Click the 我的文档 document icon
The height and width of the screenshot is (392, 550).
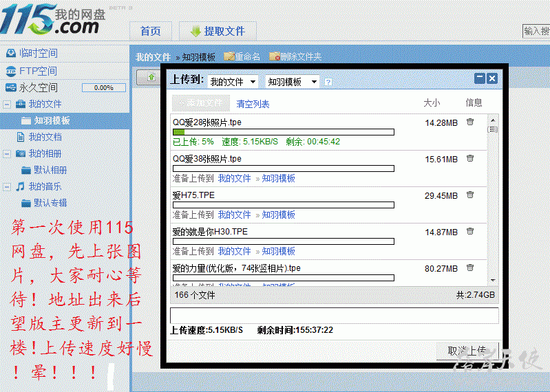point(21,137)
